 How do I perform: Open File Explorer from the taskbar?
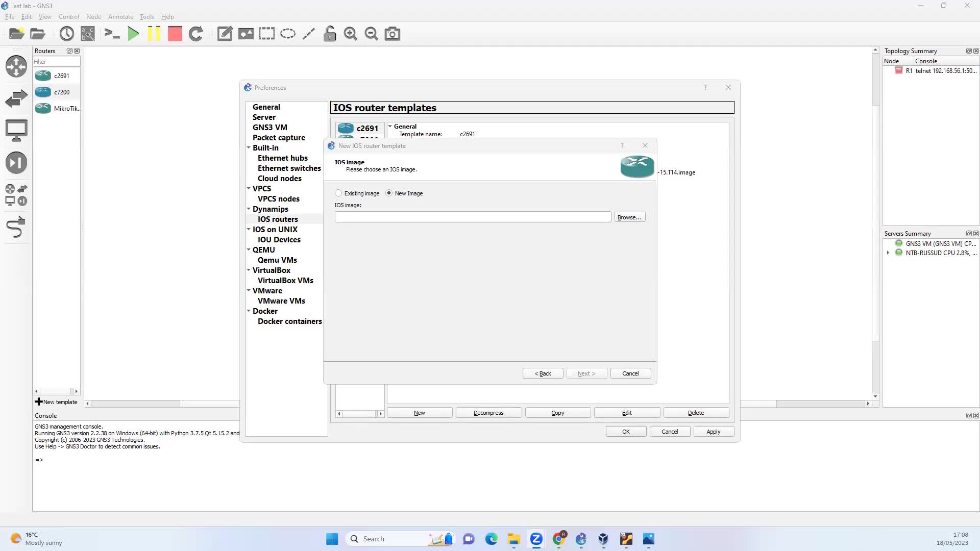pos(513,539)
